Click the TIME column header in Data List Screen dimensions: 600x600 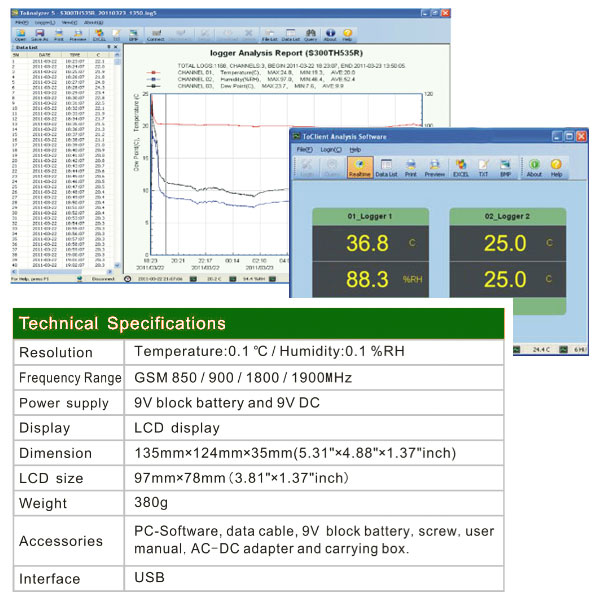[x=75, y=55]
